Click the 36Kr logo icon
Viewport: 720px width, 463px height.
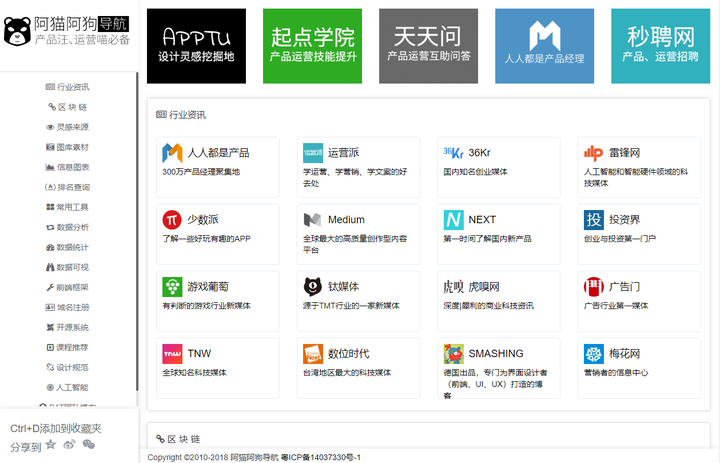pyautogui.click(x=453, y=153)
